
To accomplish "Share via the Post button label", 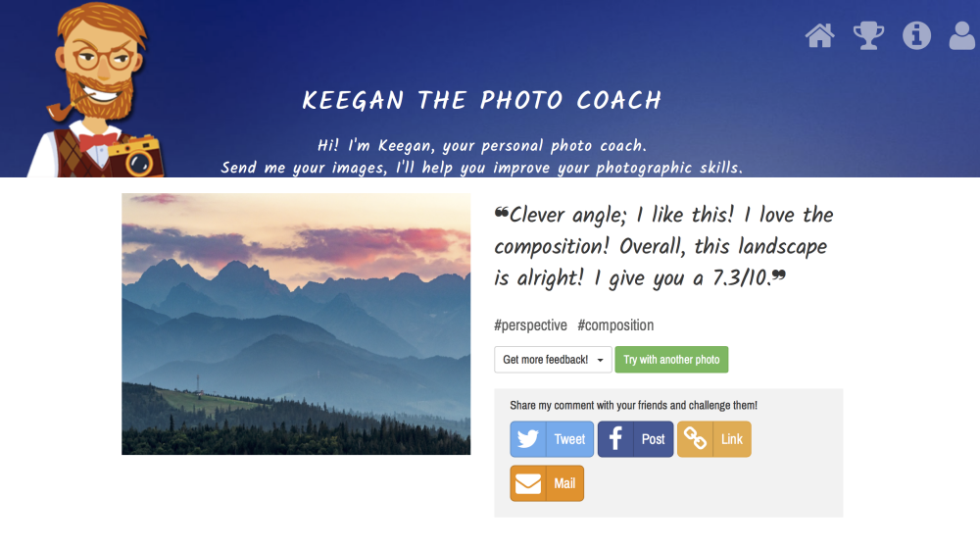I will 653,439.
